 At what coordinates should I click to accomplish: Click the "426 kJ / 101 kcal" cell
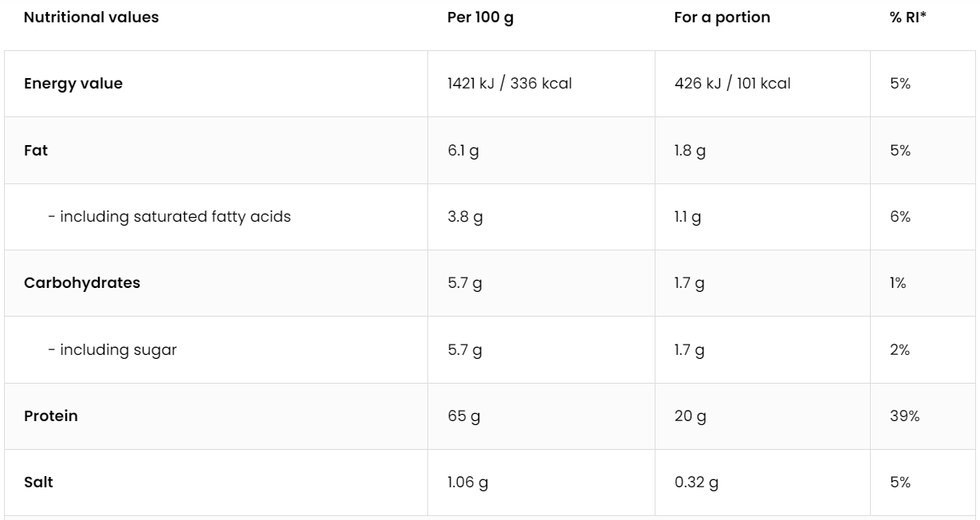point(732,84)
